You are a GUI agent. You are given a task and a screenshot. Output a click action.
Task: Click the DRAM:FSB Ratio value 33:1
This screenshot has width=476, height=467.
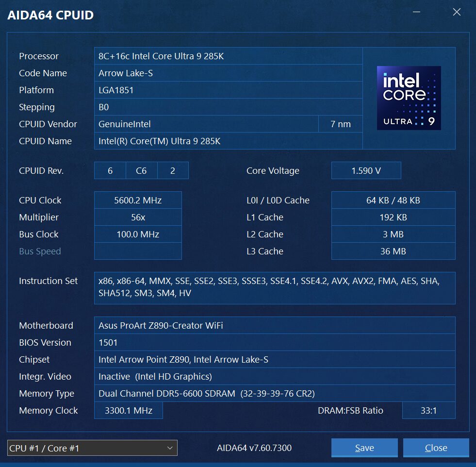click(428, 411)
